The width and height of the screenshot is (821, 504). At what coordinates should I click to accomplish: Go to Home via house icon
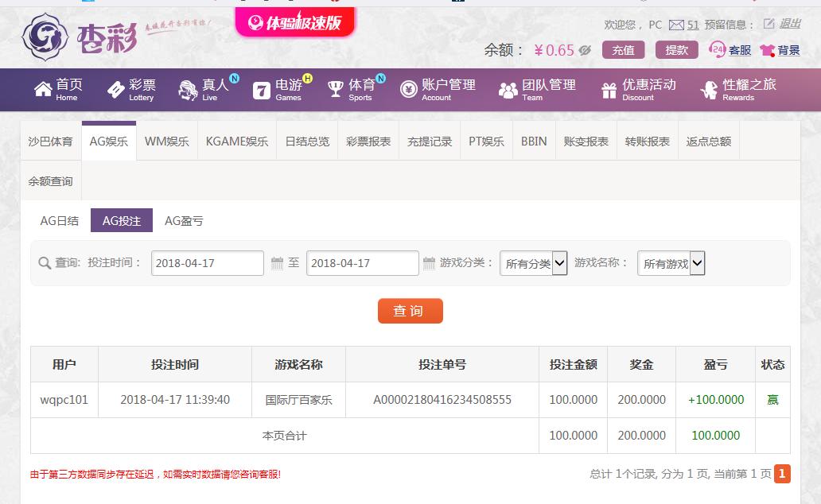pos(43,90)
